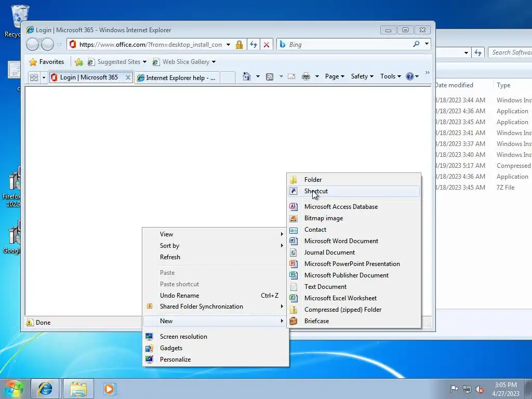Open the Bing search provider dropdown
532x399 pixels.
pyautogui.click(x=427, y=44)
